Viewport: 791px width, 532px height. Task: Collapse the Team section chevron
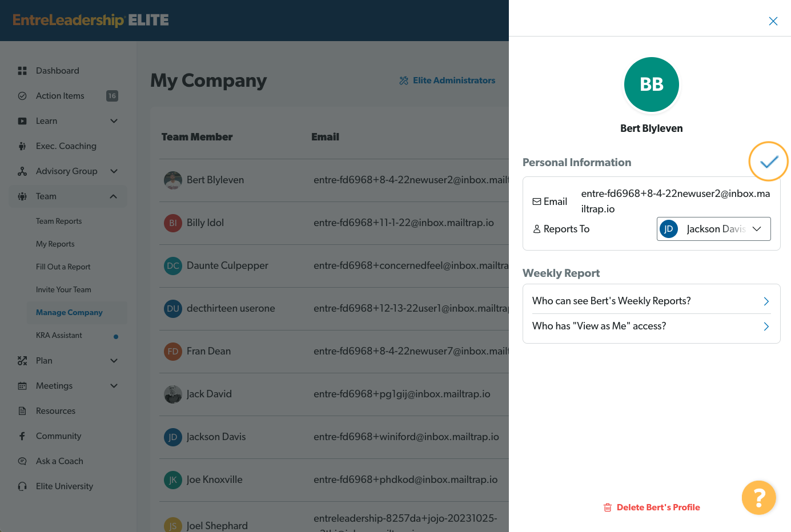coord(114,196)
